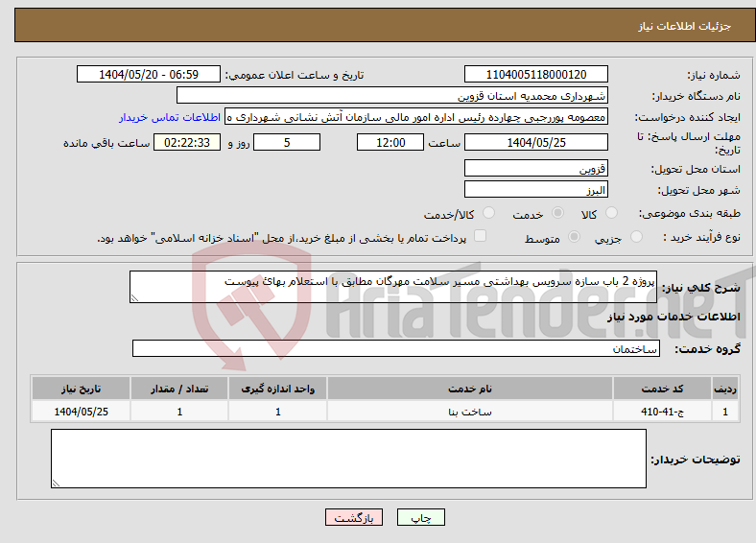Click the service name cell ساخت بنا

pyautogui.click(x=470, y=412)
